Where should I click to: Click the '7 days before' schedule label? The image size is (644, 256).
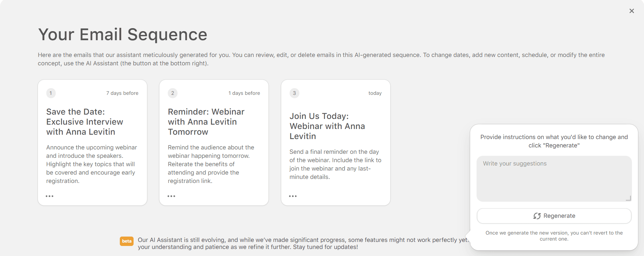click(x=122, y=93)
